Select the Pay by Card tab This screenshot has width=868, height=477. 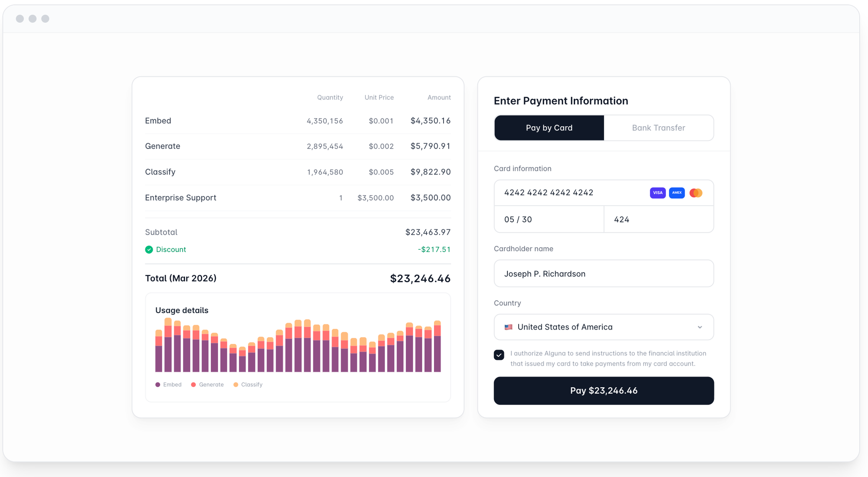point(549,128)
